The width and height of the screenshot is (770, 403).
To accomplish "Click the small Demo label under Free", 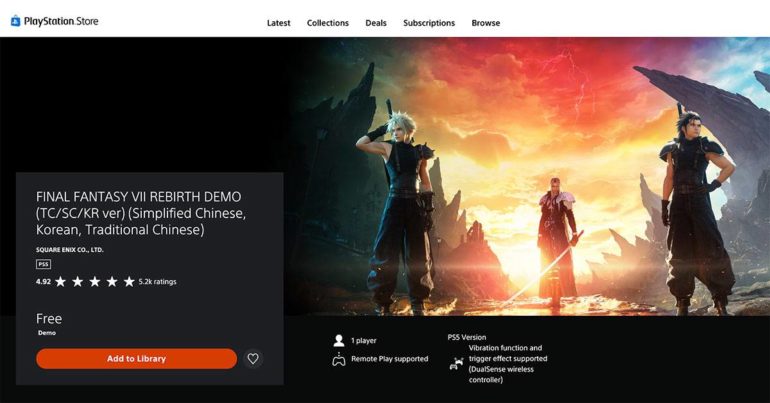I will [47, 333].
